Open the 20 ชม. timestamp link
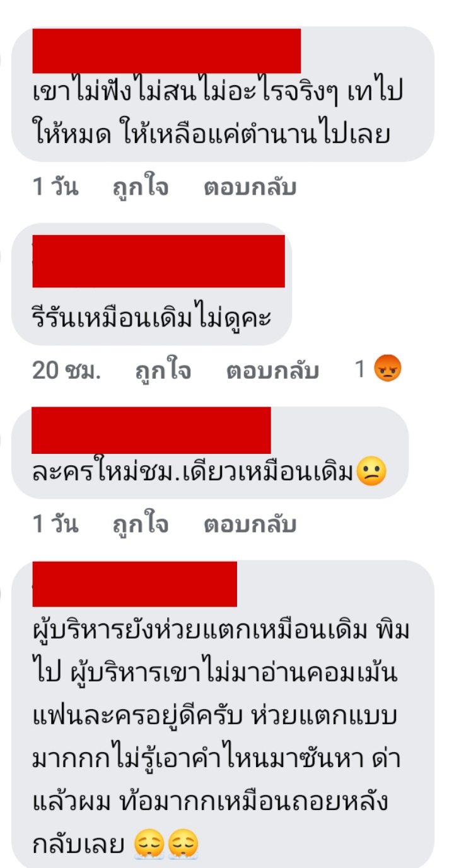 [66, 371]
